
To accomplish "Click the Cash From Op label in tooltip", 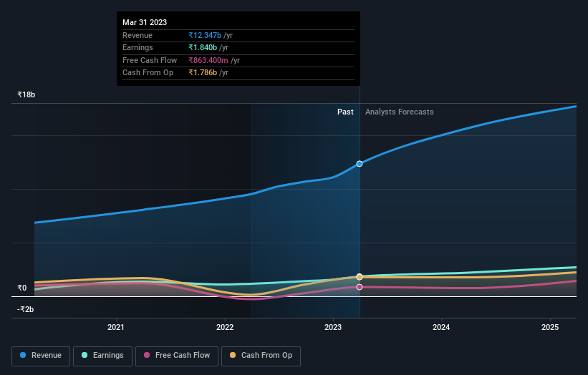I will click(148, 73).
